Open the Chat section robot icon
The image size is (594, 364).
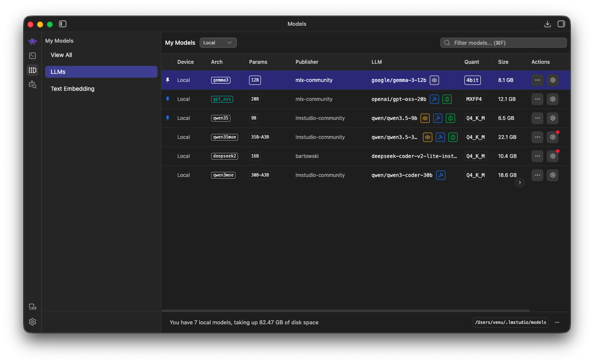(x=33, y=41)
